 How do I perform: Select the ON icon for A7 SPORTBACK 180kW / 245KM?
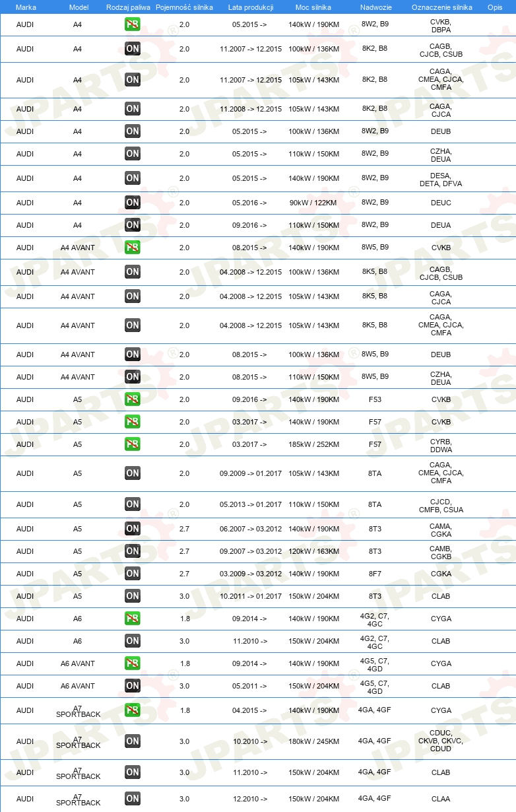[x=133, y=741]
